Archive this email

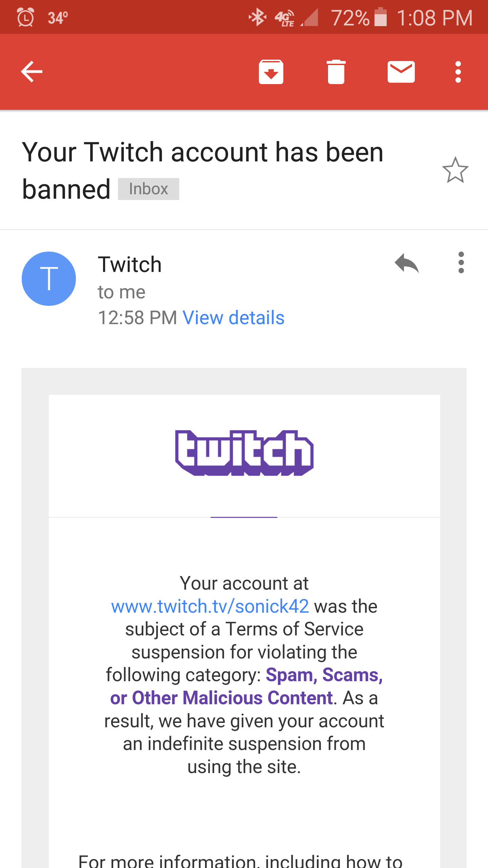pyautogui.click(x=271, y=72)
